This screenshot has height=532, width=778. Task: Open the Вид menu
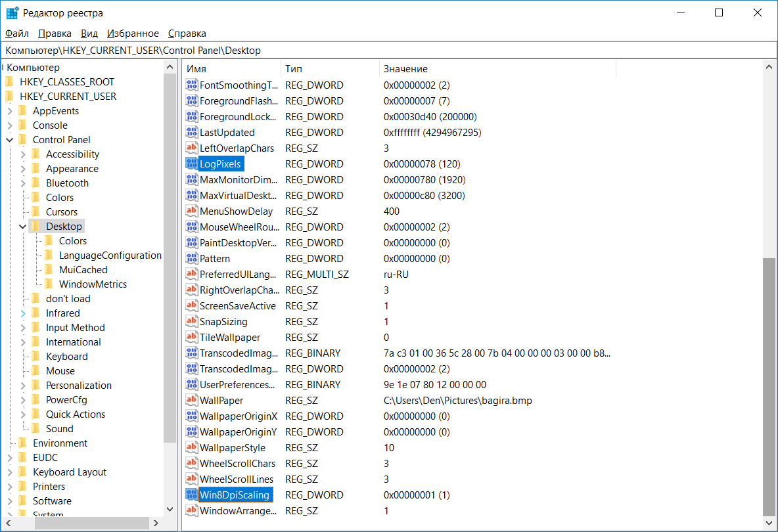pos(89,33)
